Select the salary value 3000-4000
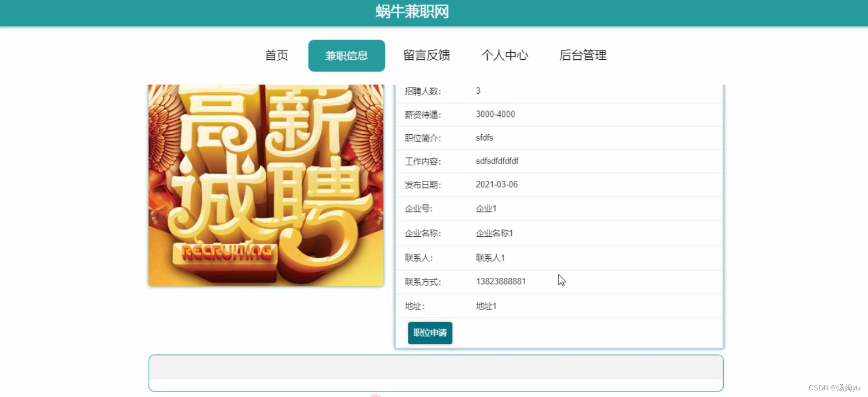This screenshot has height=397, width=868. [x=495, y=114]
